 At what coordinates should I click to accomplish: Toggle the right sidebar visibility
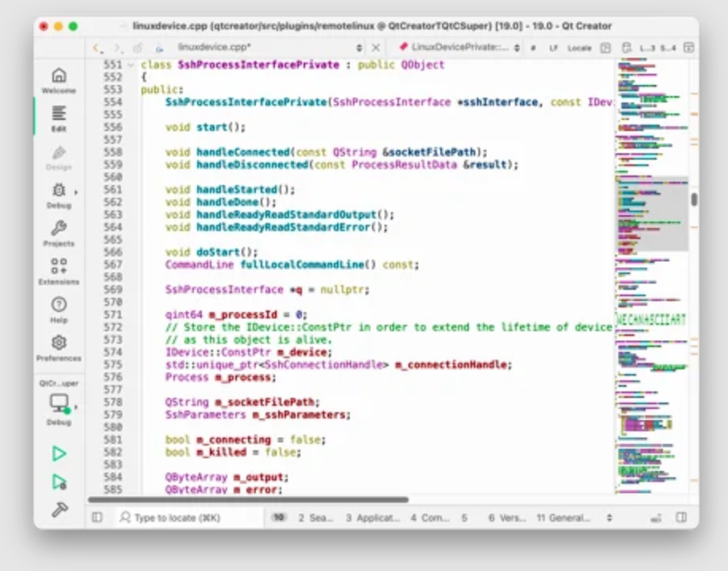[681, 518]
